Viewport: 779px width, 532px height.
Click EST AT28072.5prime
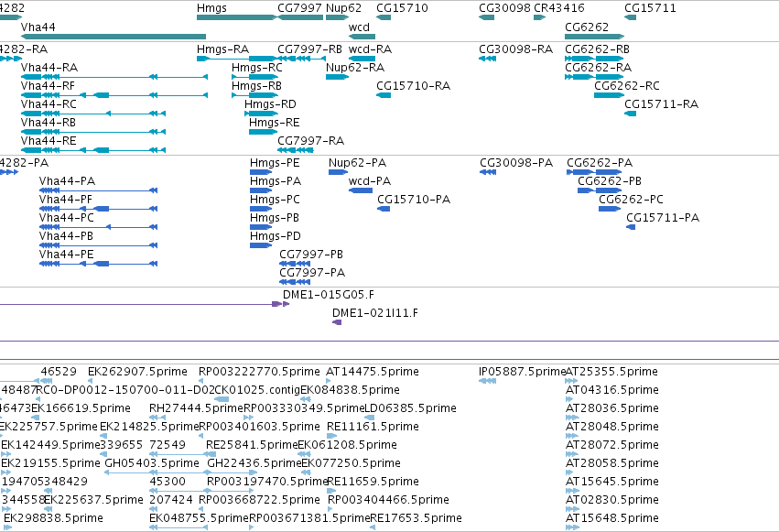[x=612, y=445]
